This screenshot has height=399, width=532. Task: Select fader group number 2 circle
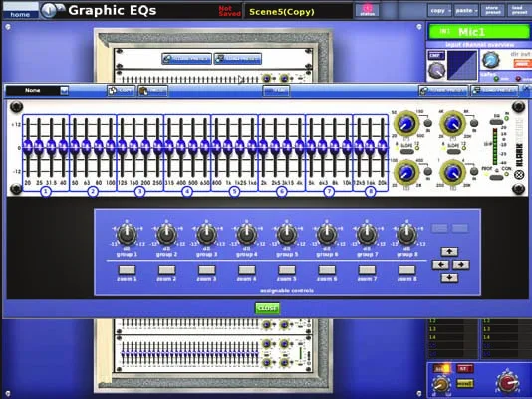pos(93,192)
